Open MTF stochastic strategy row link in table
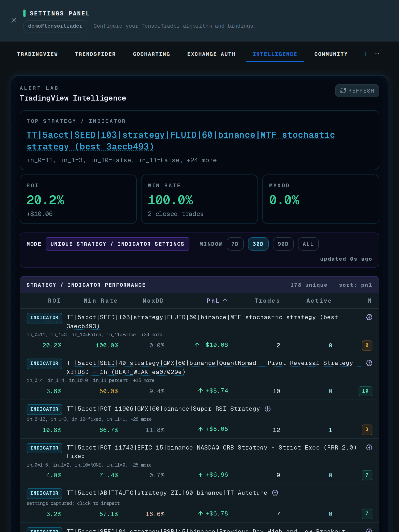399x532 pixels. [x=202, y=322]
